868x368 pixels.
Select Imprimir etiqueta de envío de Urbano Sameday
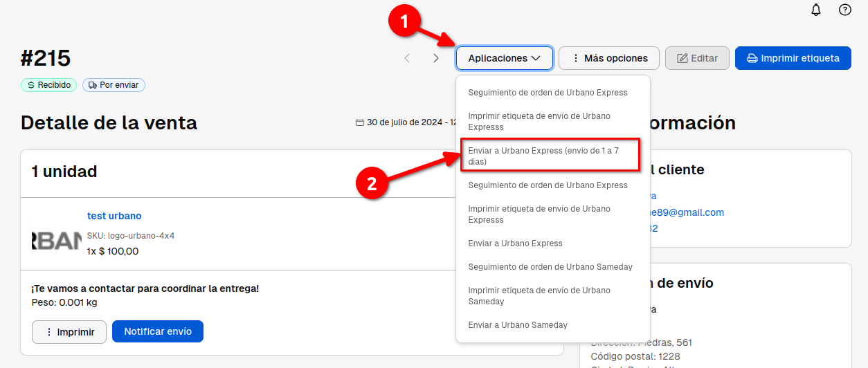coord(539,296)
